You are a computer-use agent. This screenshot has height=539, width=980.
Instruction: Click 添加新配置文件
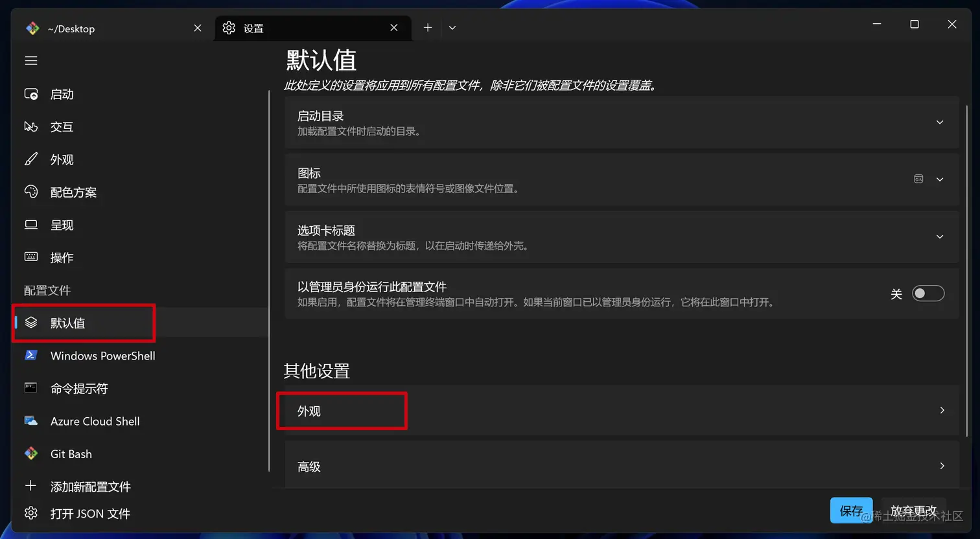[91, 487]
